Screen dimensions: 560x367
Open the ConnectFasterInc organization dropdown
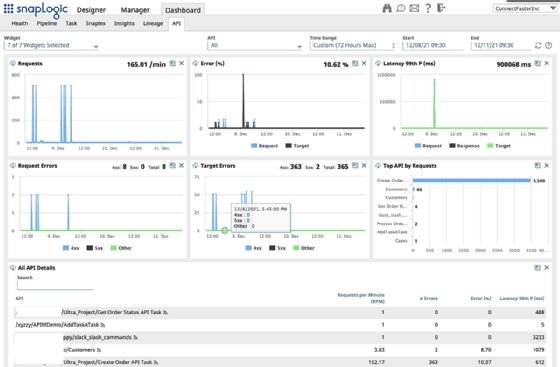(525, 8)
